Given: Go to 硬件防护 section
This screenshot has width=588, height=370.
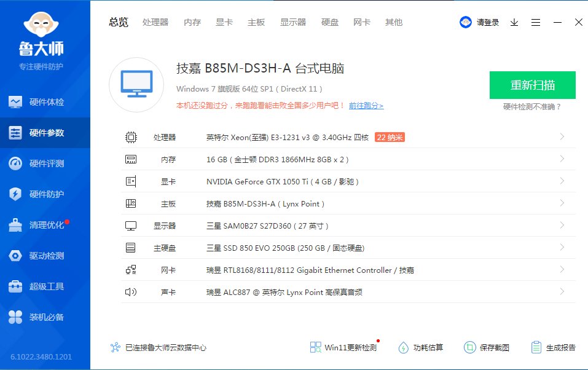Looking at the screenshot, I should pos(45,194).
